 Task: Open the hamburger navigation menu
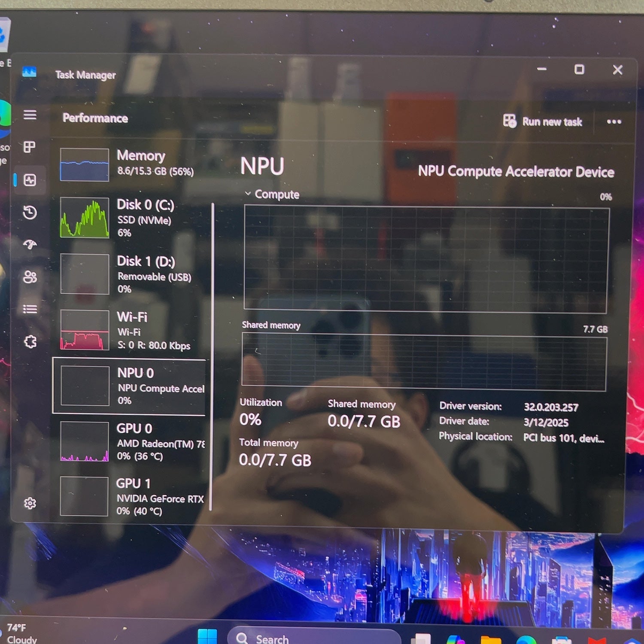(x=30, y=115)
